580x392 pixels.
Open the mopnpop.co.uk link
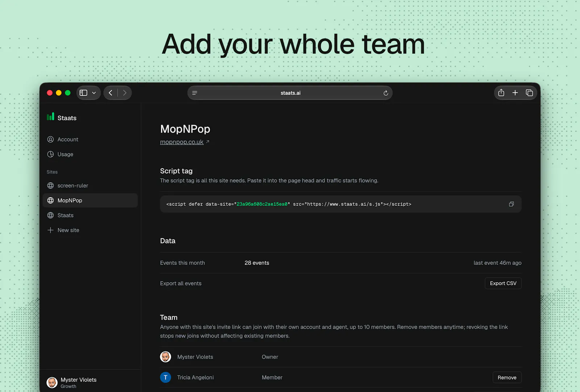point(182,142)
